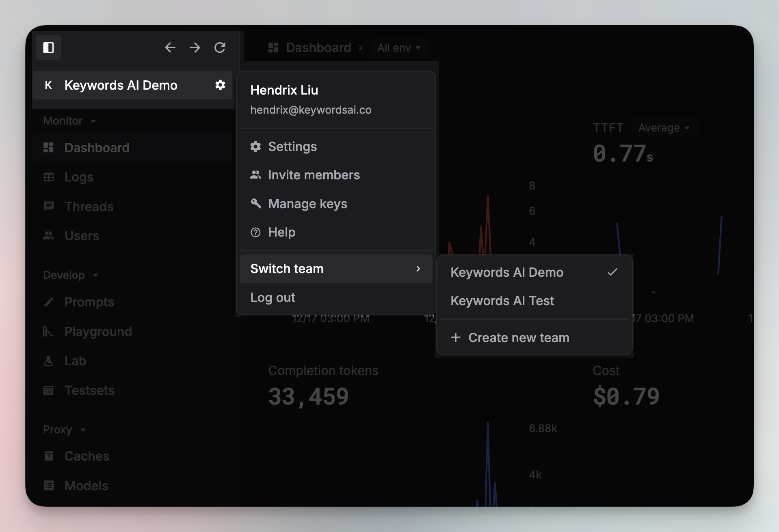This screenshot has width=779, height=532.
Task: Click the Completion tokens label
Action: tap(323, 370)
